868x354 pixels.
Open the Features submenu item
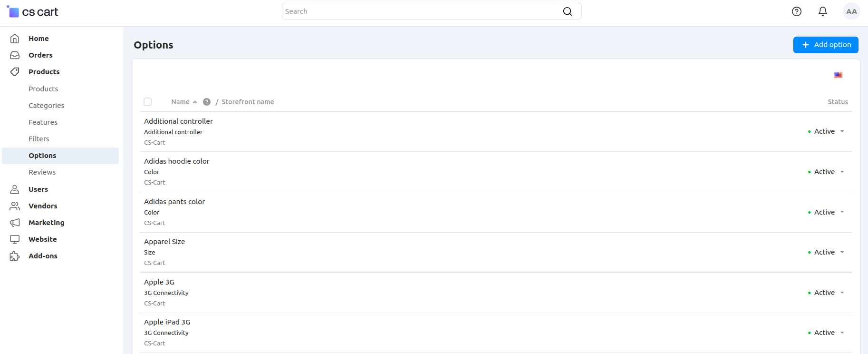(43, 122)
